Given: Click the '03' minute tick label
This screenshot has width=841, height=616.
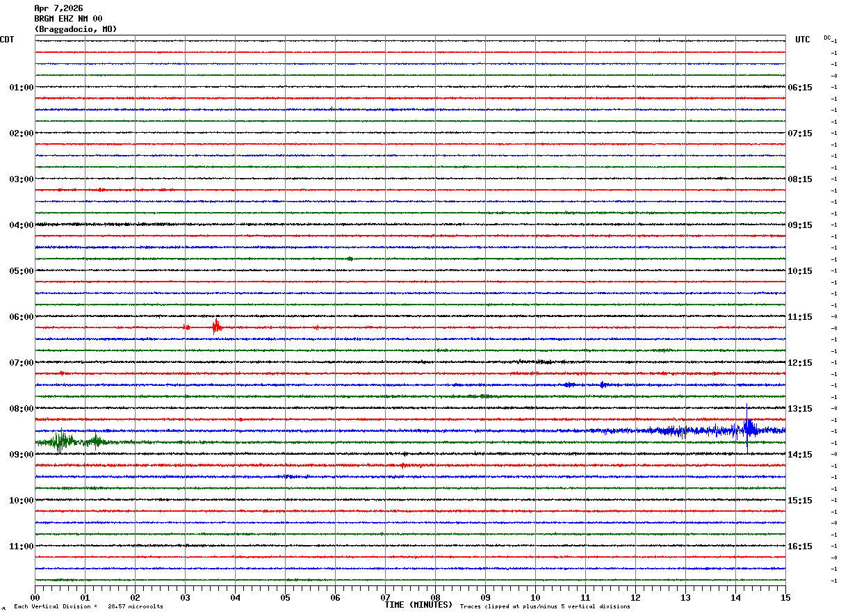Looking at the screenshot, I should pyautogui.click(x=186, y=597).
